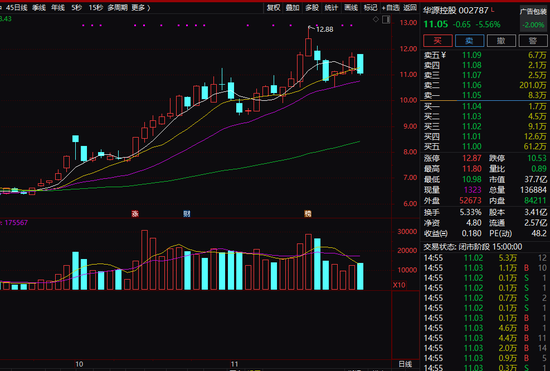
Task: Click the 14:55 trade row with 4.6万
Action: click(485, 328)
